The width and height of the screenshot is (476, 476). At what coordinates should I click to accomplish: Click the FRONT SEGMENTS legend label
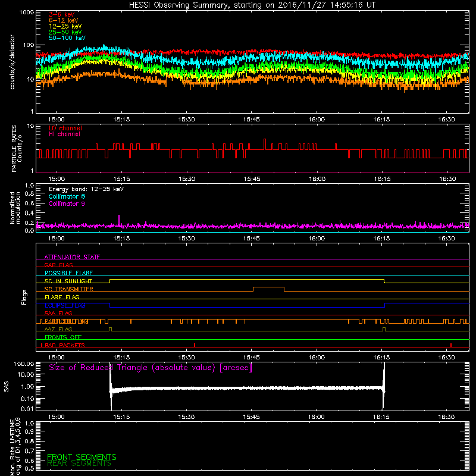(82, 457)
